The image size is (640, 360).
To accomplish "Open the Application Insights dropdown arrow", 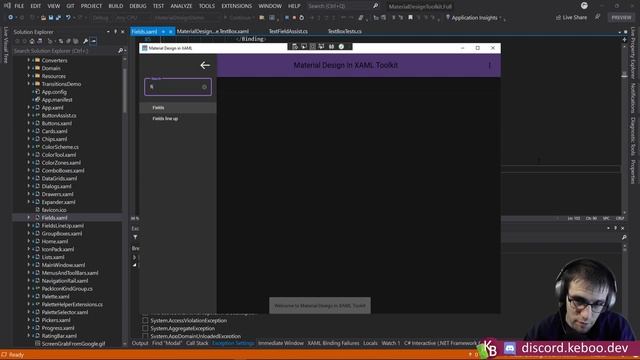I will pos(500,18).
